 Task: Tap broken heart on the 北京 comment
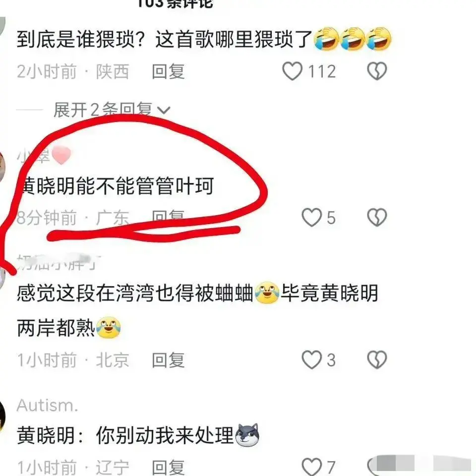pyautogui.click(x=377, y=360)
